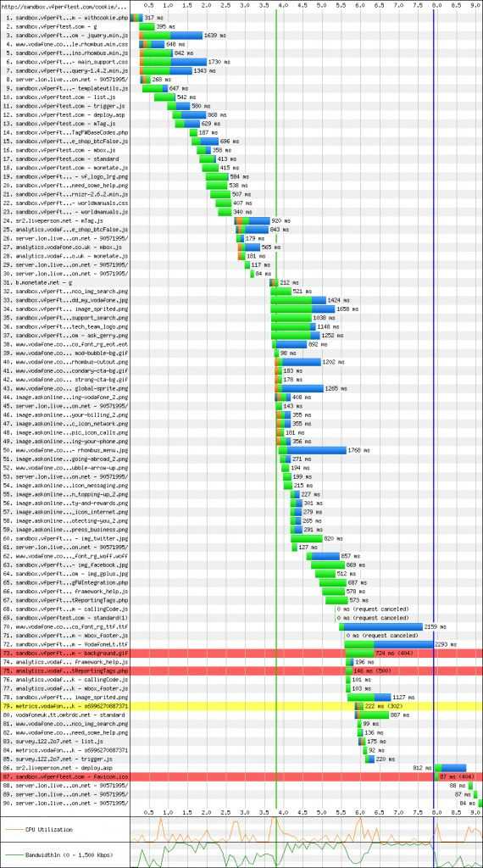The image size is (483, 868).
Task: Select request 3 jquery.min.js label
Action: click(x=64, y=36)
